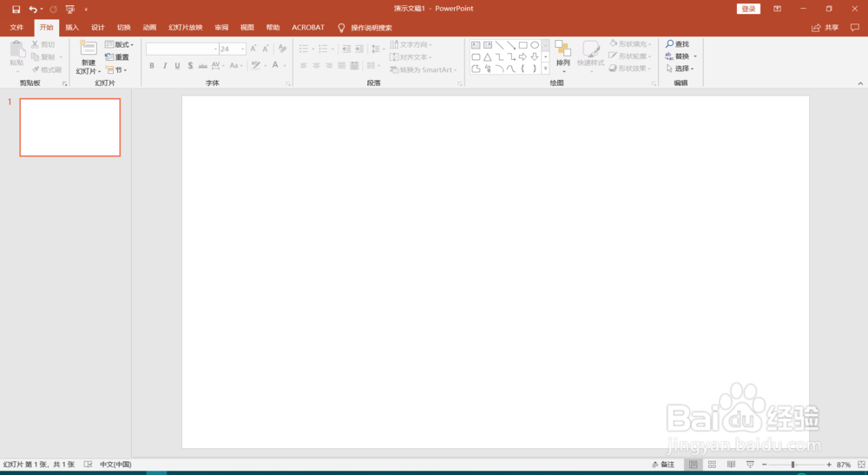Select slide 1 thumbnail in the panel

pos(69,128)
